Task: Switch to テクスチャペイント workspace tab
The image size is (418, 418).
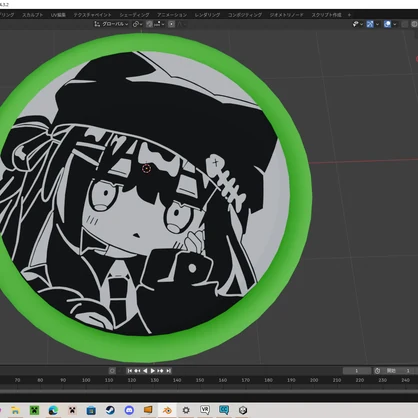Action: [92, 15]
